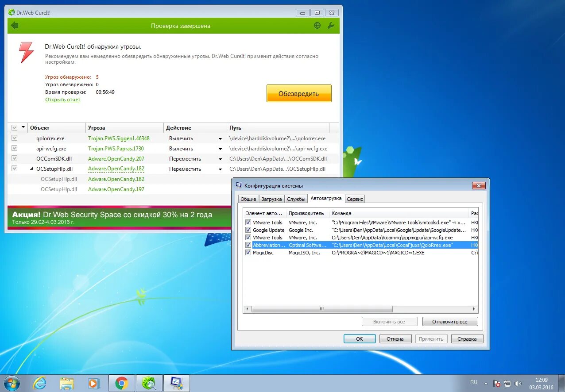
Task: Click the System Configuration title icon
Action: tap(239, 185)
